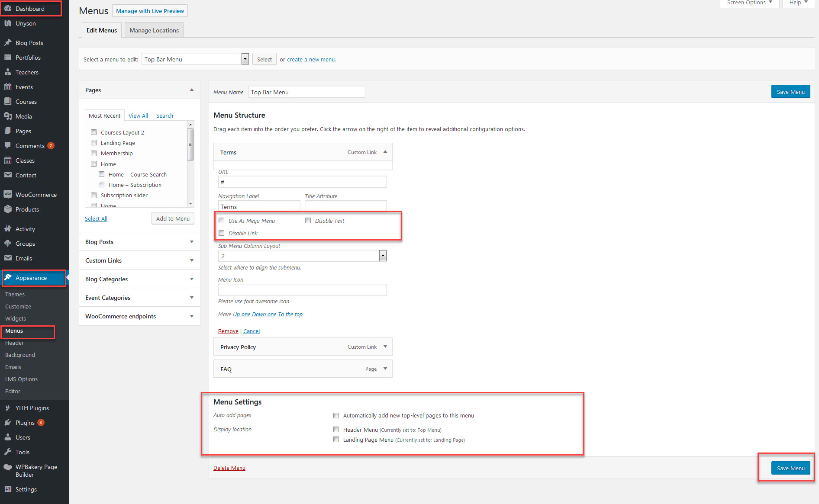Open Plugins via plug icon
The width and height of the screenshot is (819, 504).
tap(8, 423)
